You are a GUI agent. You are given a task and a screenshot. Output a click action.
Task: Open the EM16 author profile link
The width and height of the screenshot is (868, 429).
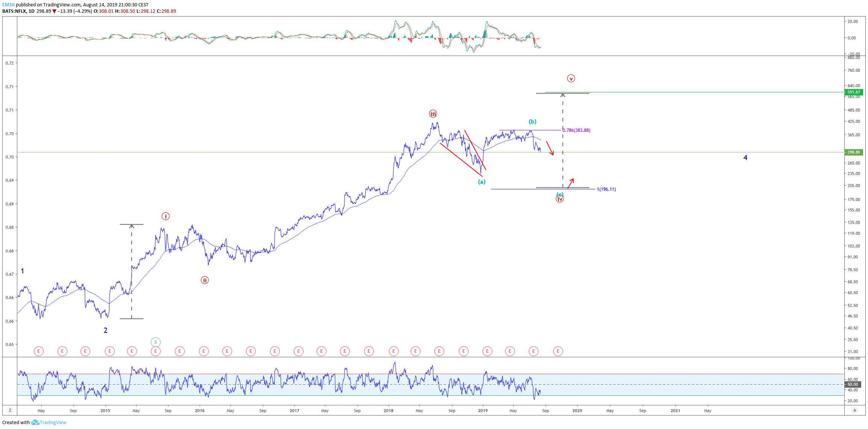(8, 5)
